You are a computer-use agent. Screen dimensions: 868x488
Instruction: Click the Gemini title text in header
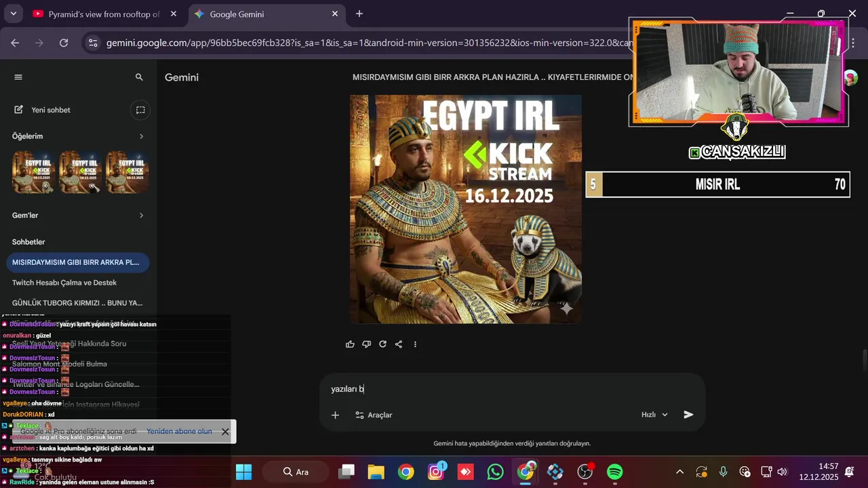pyautogui.click(x=182, y=77)
